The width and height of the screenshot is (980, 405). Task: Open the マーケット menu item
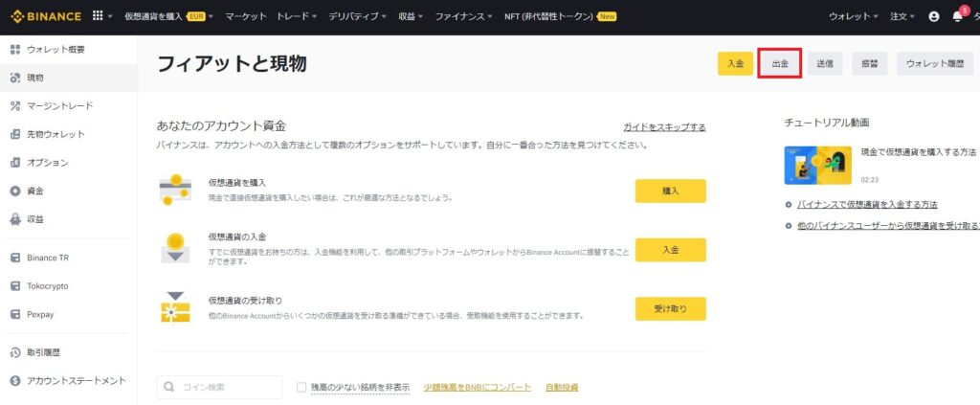pyautogui.click(x=246, y=17)
